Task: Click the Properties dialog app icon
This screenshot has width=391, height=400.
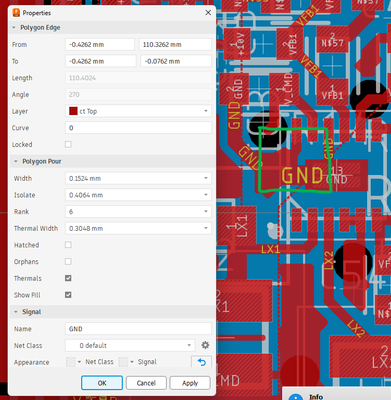Action: [16, 13]
